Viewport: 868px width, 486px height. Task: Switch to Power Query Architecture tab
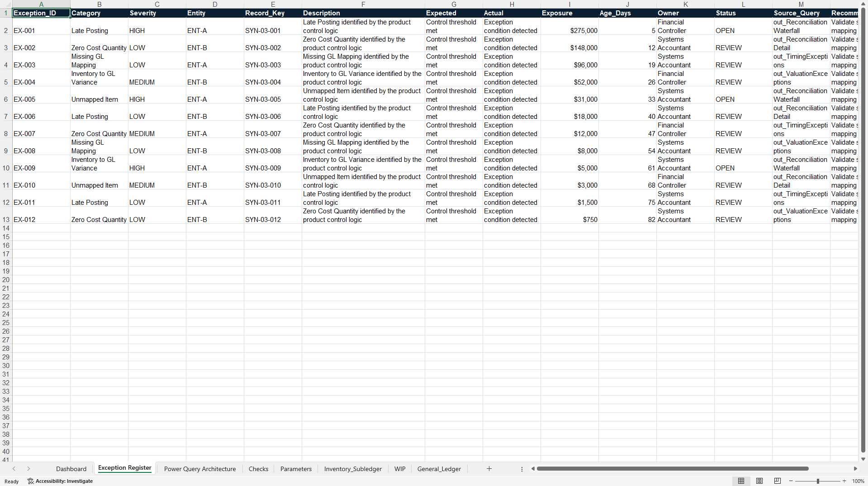[200, 469]
